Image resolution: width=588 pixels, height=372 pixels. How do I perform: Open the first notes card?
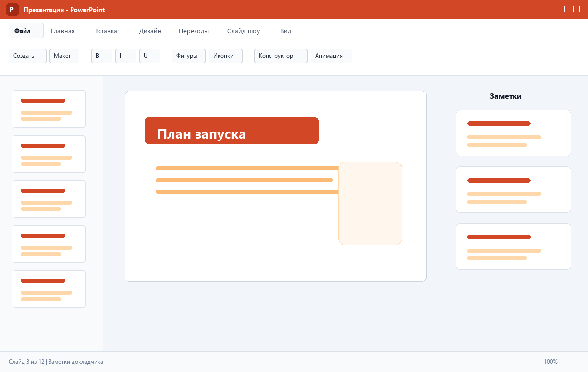514,133
